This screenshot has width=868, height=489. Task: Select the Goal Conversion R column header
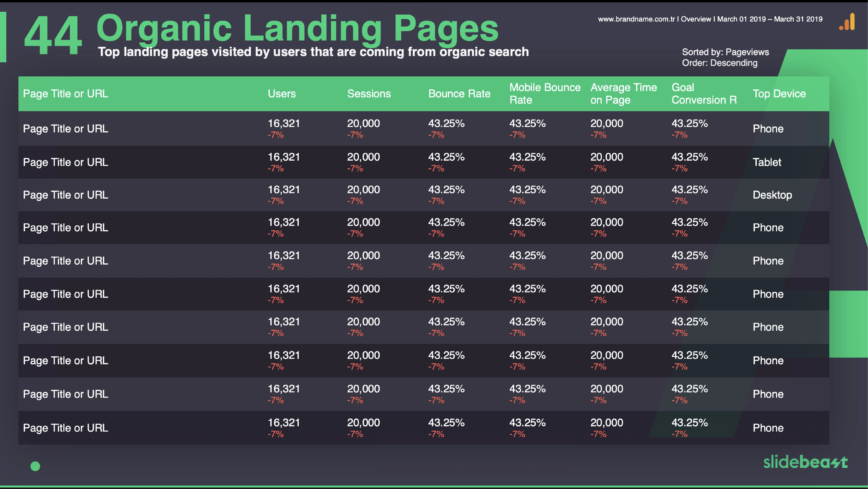pyautogui.click(x=704, y=94)
